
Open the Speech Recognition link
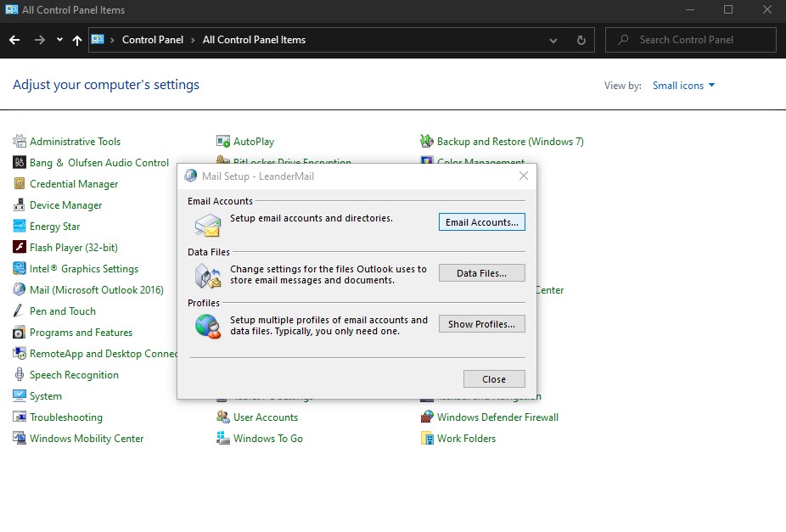[x=74, y=375]
